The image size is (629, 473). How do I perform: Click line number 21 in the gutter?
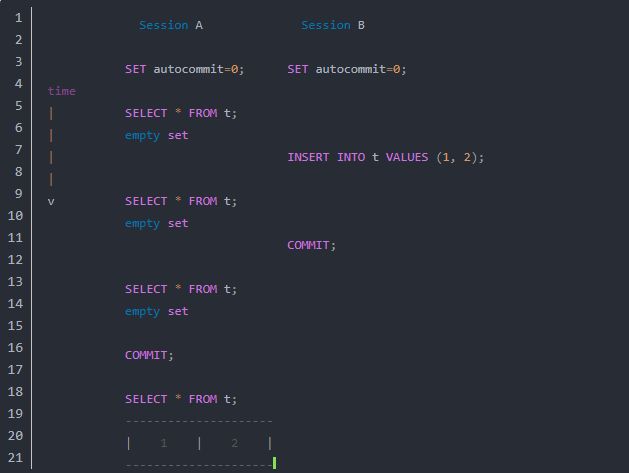[x=15, y=458]
